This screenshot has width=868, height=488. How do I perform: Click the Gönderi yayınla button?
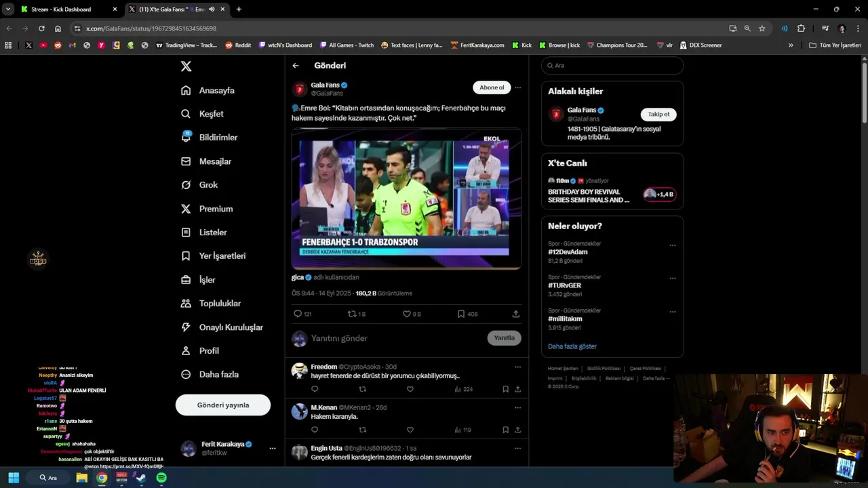point(223,405)
